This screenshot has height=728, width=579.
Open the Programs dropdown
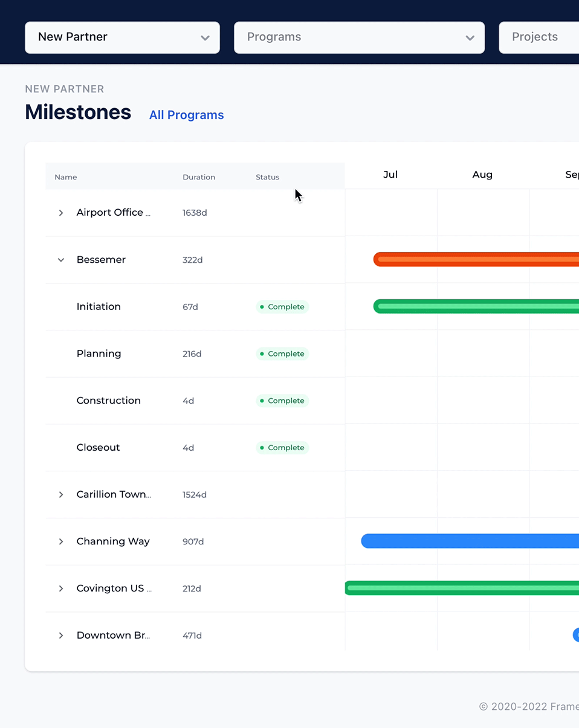[359, 37]
